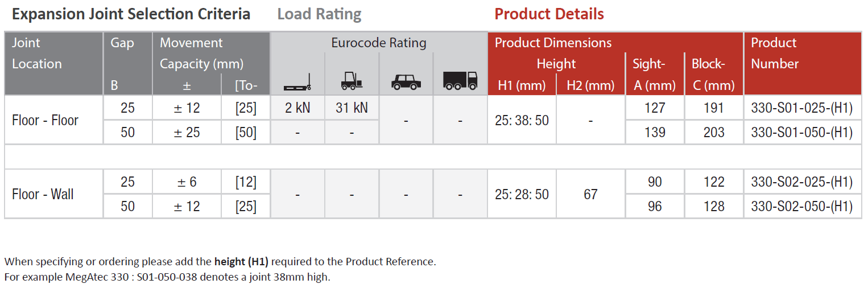The image size is (868, 292).
Task: Select the Product Details heading
Action: click(x=549, y=14)
